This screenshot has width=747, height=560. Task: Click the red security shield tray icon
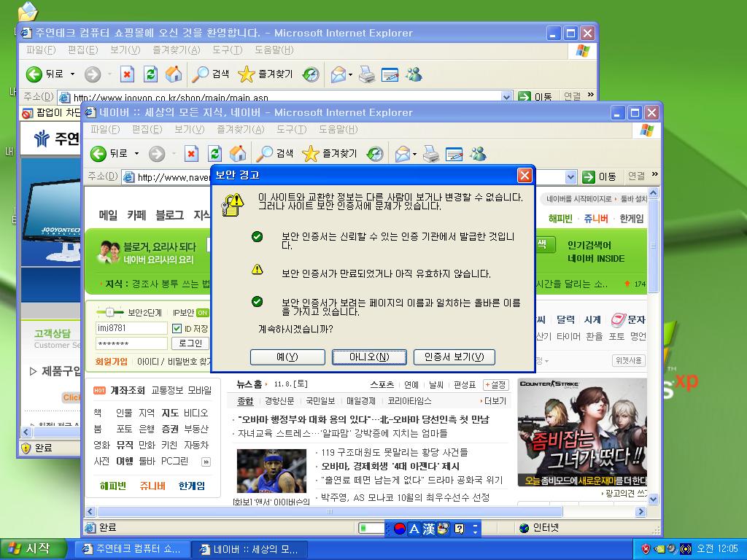pyautogui.click(x=646, y=549)
